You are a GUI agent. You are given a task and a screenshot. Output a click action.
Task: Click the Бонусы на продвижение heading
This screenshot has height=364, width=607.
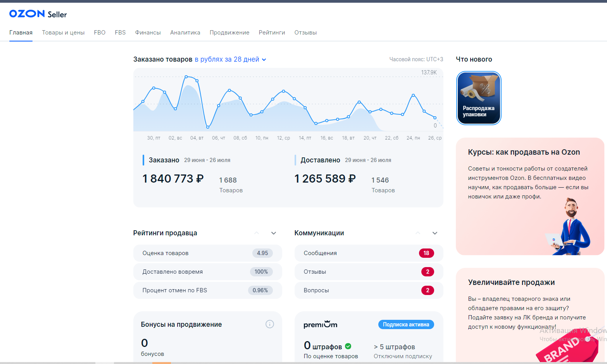[x=181, y=324]
